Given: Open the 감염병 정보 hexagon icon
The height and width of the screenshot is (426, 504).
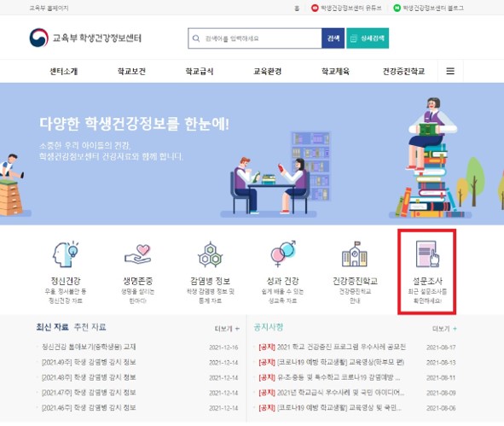Looking at the screenshot, I should pyautogui.click(x=211, y=254).
